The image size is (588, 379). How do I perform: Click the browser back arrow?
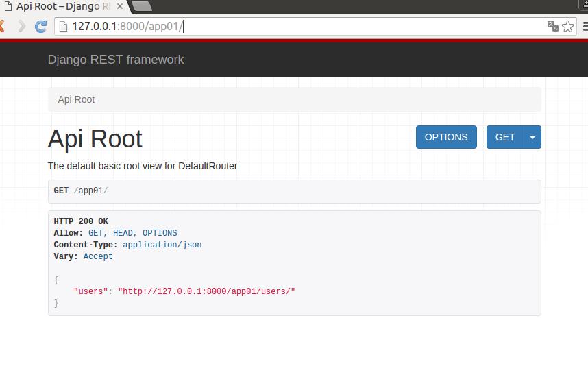2,26
